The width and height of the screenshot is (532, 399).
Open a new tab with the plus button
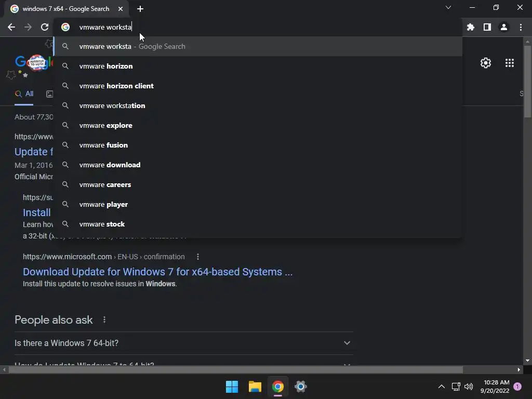coord(140,9)
